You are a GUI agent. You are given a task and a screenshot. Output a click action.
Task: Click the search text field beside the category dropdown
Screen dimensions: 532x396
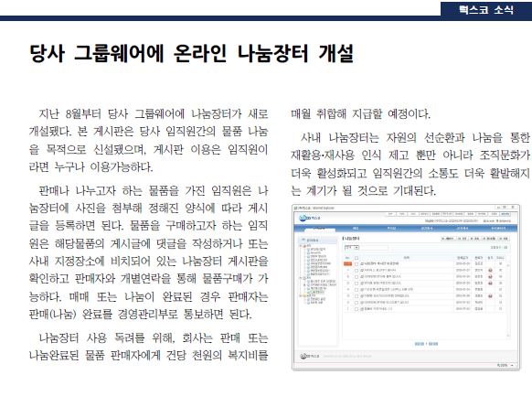coord(374,248)
